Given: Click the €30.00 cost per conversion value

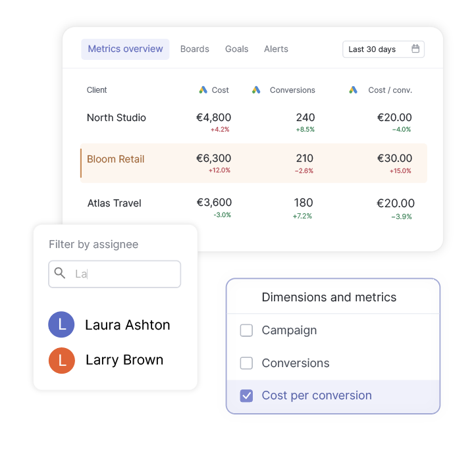Looking at the screenshot, I should pyautogui.click(x=394, y=158).
